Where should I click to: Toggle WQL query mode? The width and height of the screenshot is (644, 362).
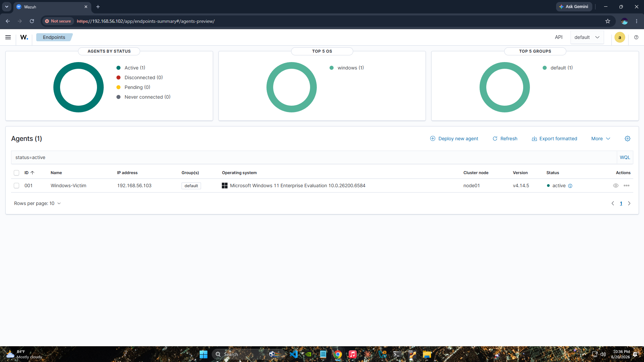click(x=625, y=157)
